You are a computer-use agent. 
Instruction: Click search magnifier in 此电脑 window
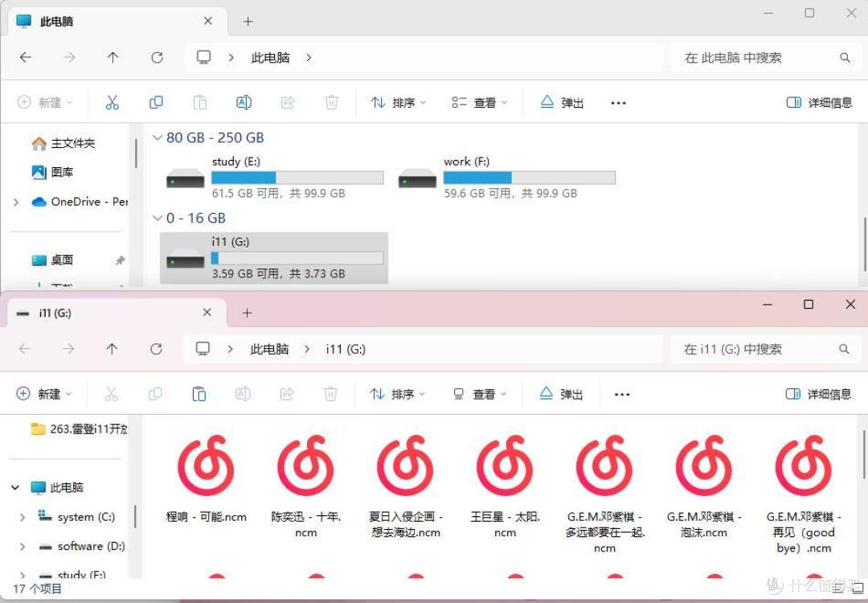pyautogui.click(x=845, y=58)
